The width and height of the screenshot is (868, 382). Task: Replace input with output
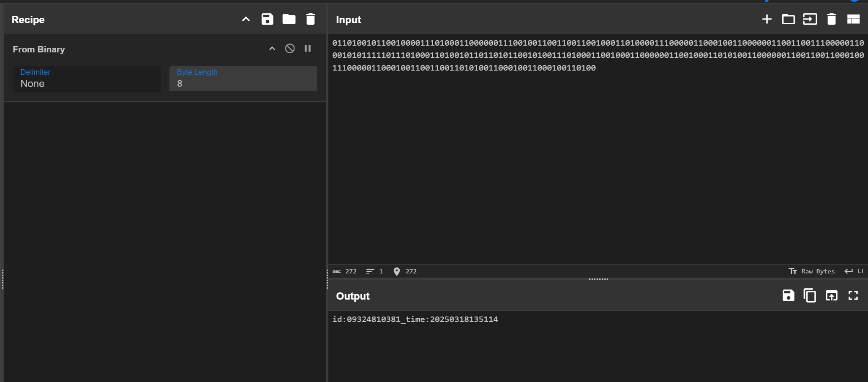[x=832, y=295]
